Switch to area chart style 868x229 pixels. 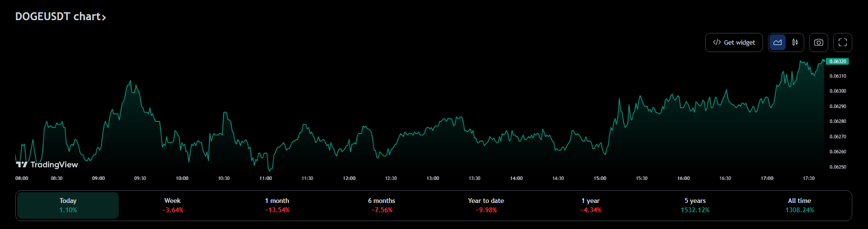tap(777, 43)
